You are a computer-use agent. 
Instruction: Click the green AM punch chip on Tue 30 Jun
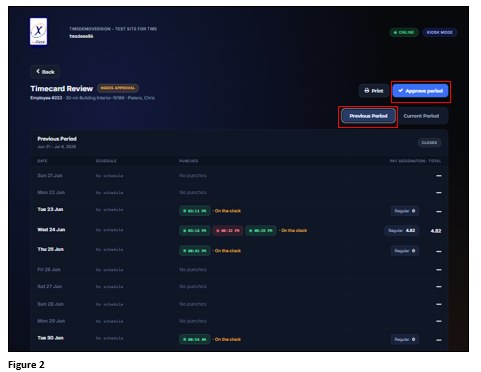[195, 339]
